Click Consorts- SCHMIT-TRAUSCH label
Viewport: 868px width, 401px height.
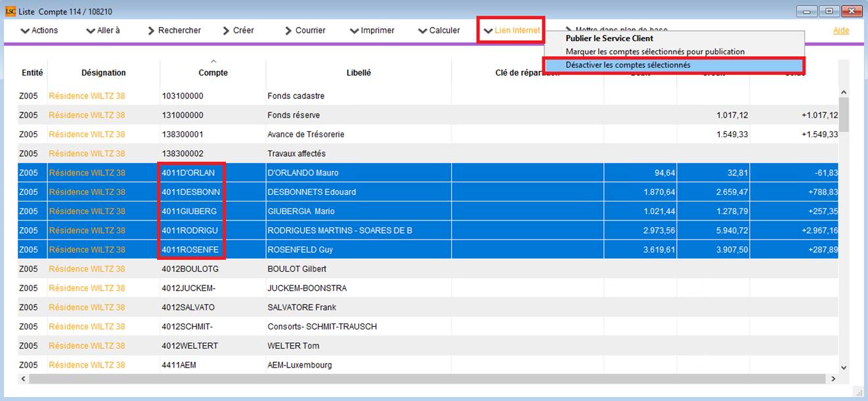[x=322, y=327]
